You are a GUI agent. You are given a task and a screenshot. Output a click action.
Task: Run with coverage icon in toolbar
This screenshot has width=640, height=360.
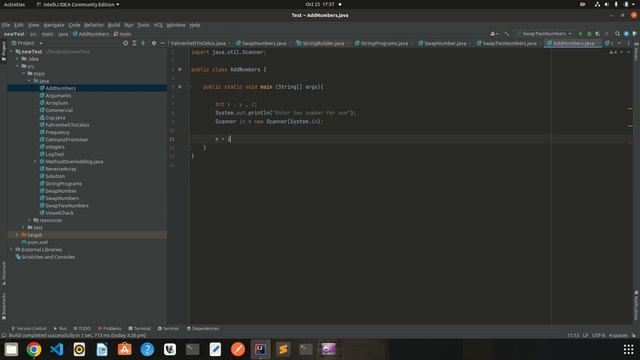598,34
